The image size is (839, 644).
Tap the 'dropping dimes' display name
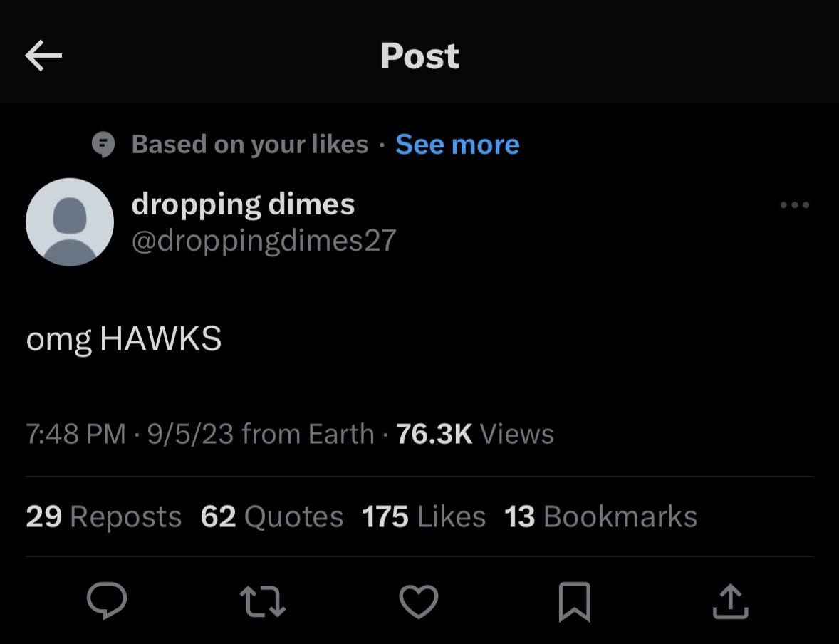[243, 204]
